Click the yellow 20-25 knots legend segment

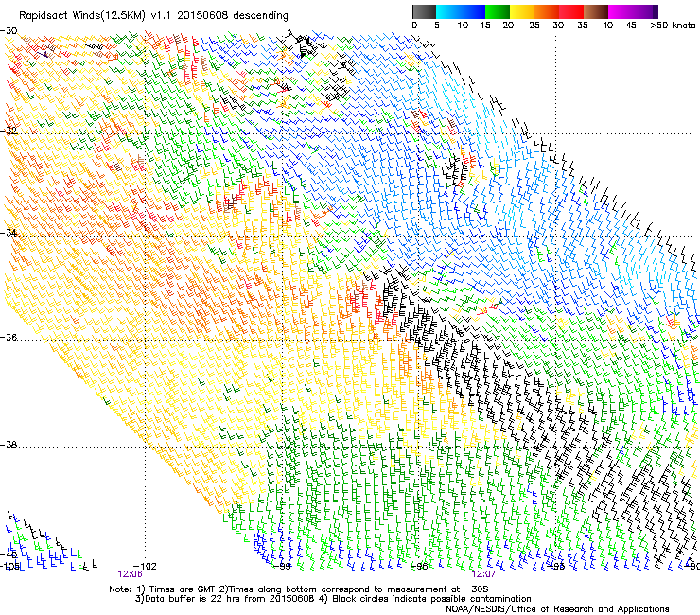522,11
